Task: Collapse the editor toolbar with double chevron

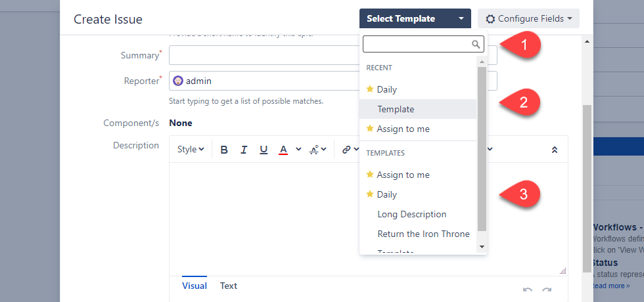Action: coord(554,150)
